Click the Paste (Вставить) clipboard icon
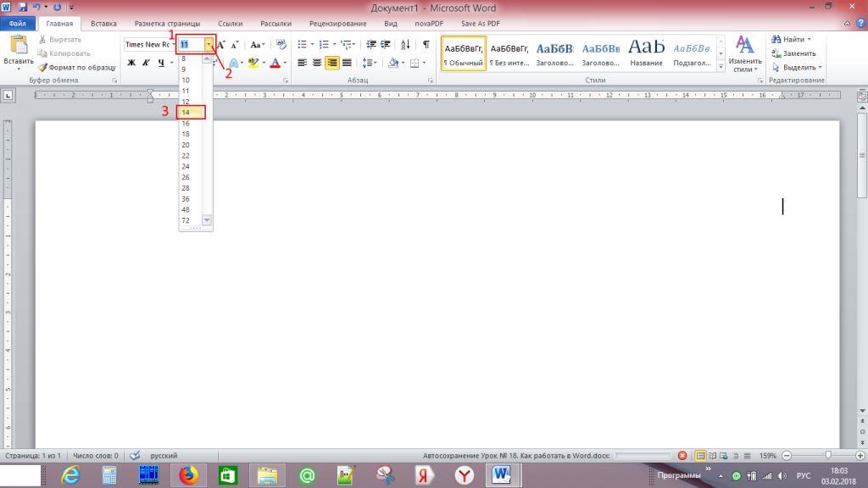This screenshot has height=488, width=868. coord(19,46)
